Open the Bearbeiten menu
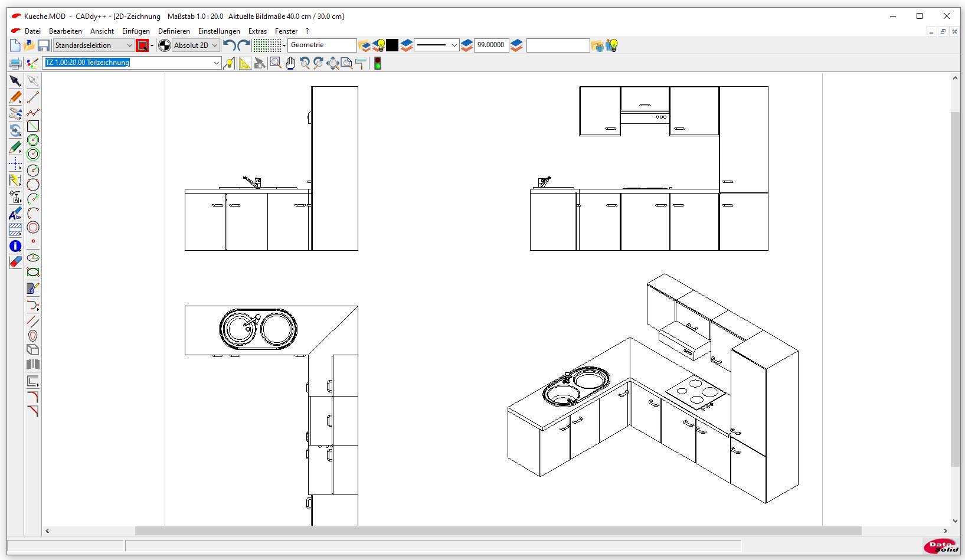The image size is (965, 560). tap(66, 31)
